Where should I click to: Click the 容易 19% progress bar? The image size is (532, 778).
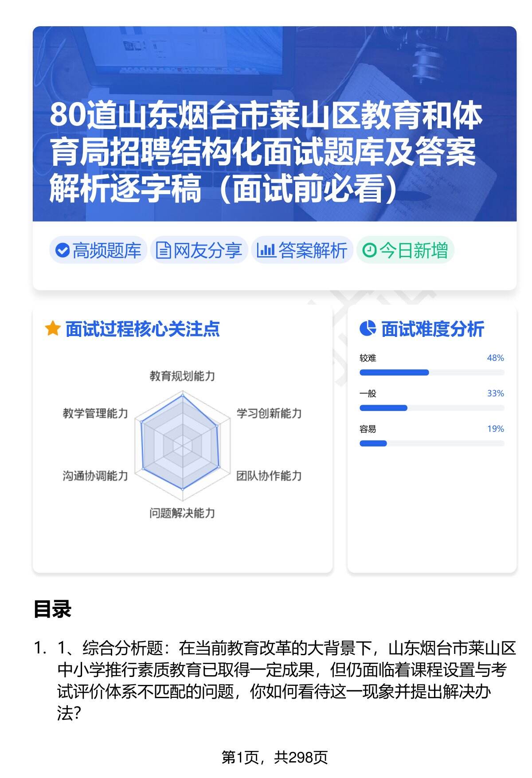[431, 443]
